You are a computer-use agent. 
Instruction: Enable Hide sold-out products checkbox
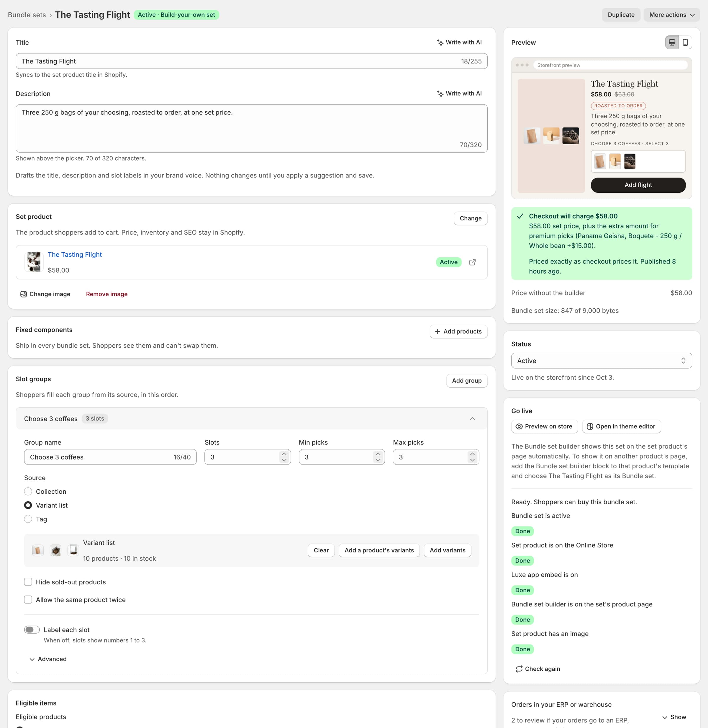[x=28, y=582]
